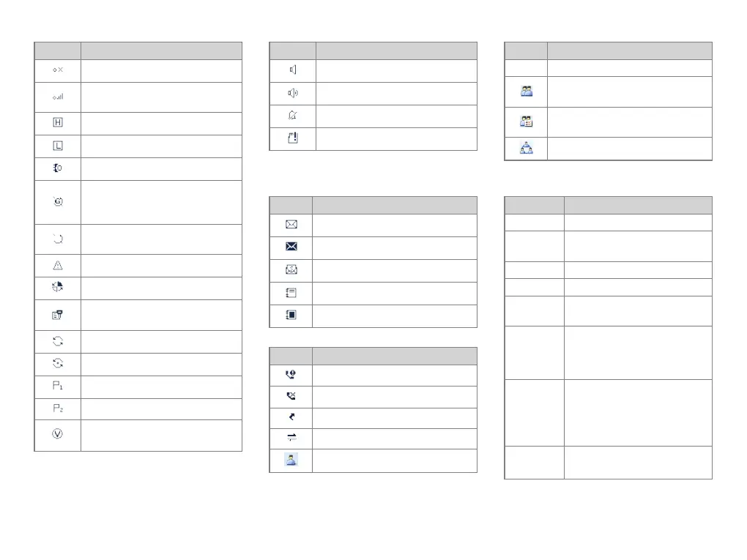The height and width of the screenshot is (560, 747).
Task: Click the loudspeaker with sound waves icon
Action: point(292,93)
